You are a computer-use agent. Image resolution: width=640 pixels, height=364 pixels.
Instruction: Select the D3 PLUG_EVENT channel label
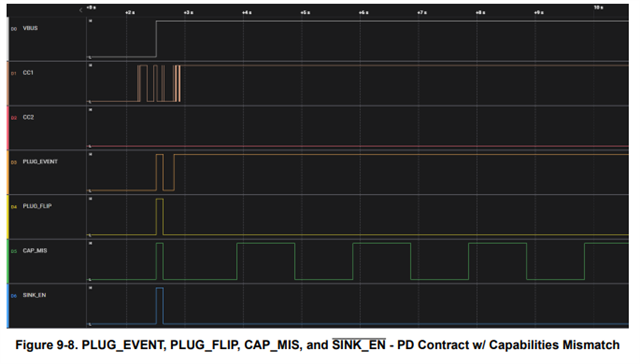point(34,162)
